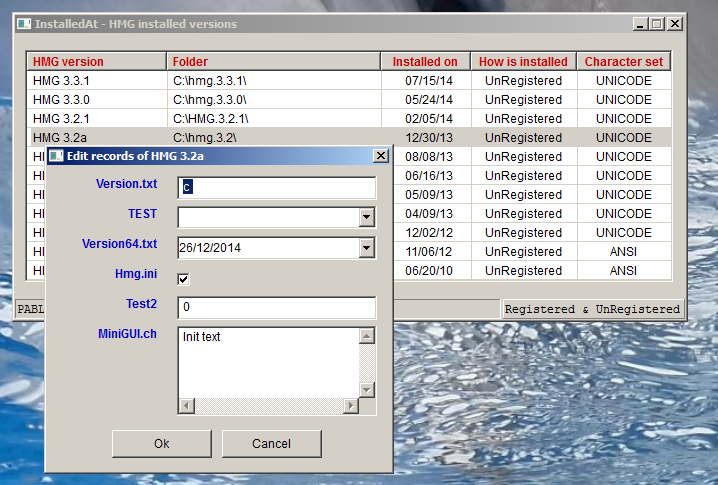Click the MiniGUI.ch scroll down arrow
This screenshot has height=485, width=718.
[366, 390]
